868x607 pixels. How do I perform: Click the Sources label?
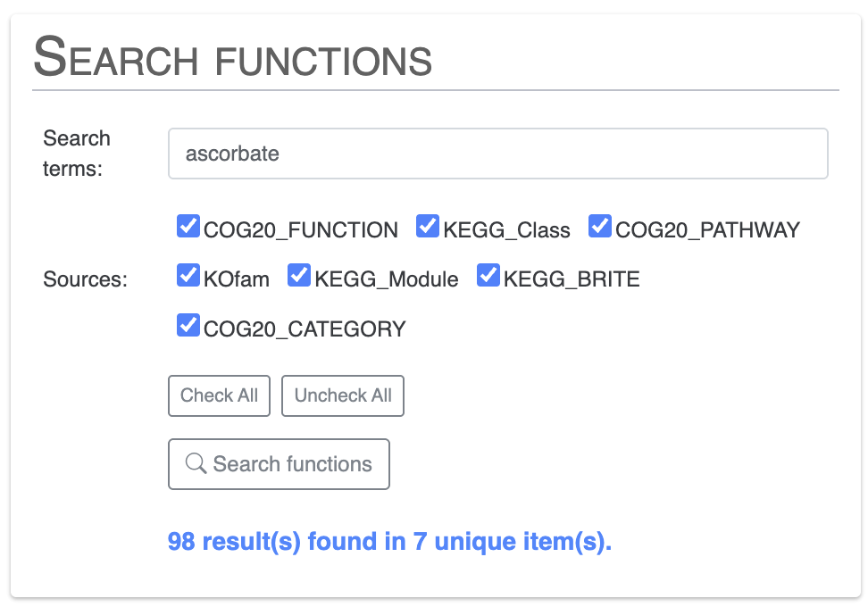pyautogui.click(x=86, y=279)
